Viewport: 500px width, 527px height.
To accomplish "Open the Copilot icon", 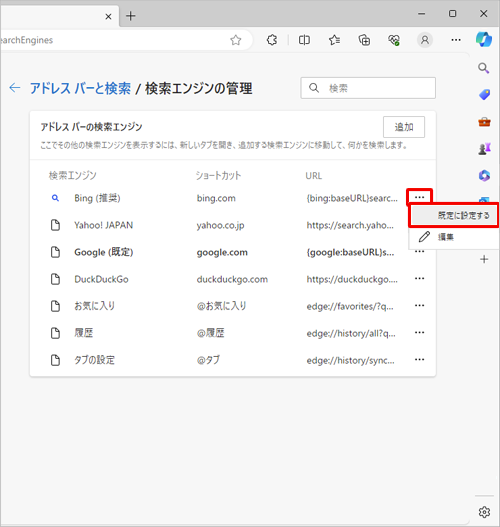I will pyautogui.click(x=484, y=40).
